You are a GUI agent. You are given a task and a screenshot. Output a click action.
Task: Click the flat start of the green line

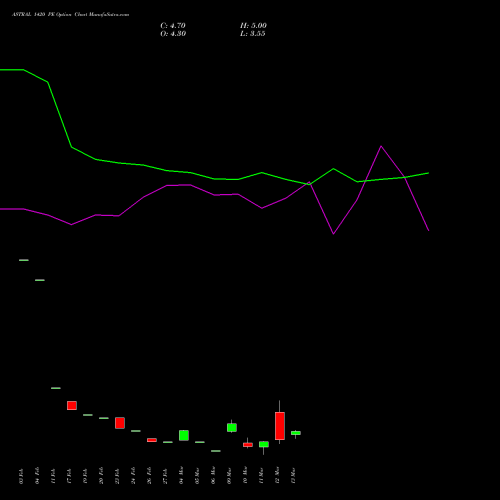12,70
